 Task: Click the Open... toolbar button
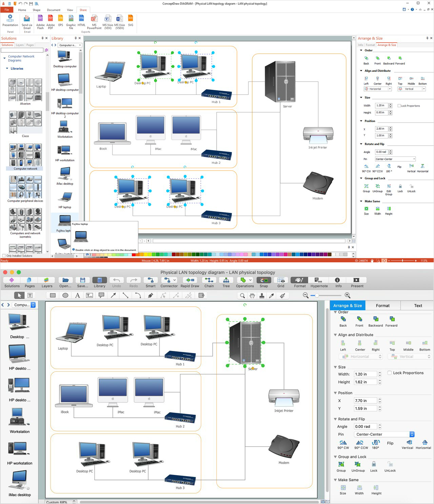pyautogui.click(x=65, y=280)
